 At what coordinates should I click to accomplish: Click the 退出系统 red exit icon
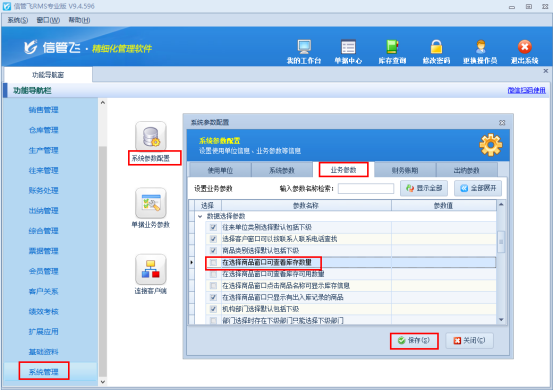coord(524,47)
